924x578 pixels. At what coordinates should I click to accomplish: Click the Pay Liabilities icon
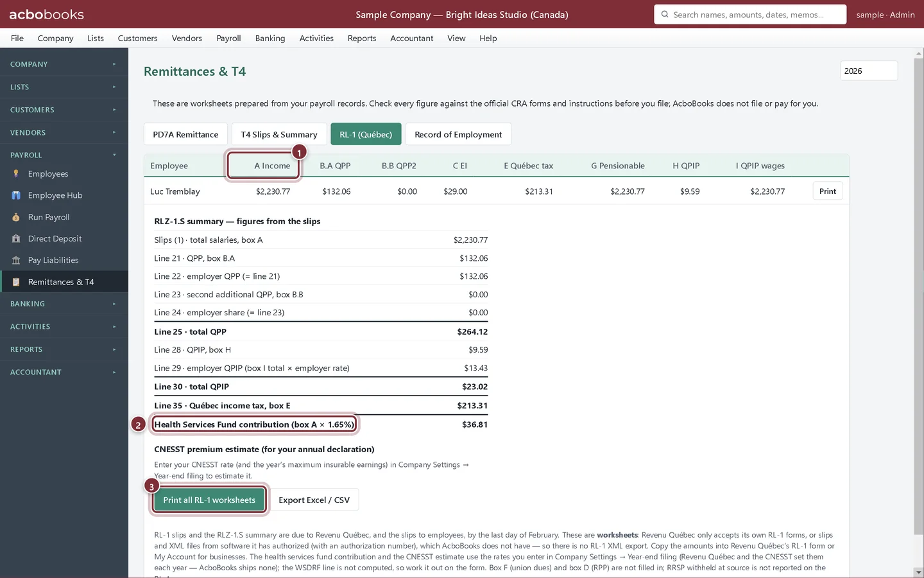coord(16,260)
